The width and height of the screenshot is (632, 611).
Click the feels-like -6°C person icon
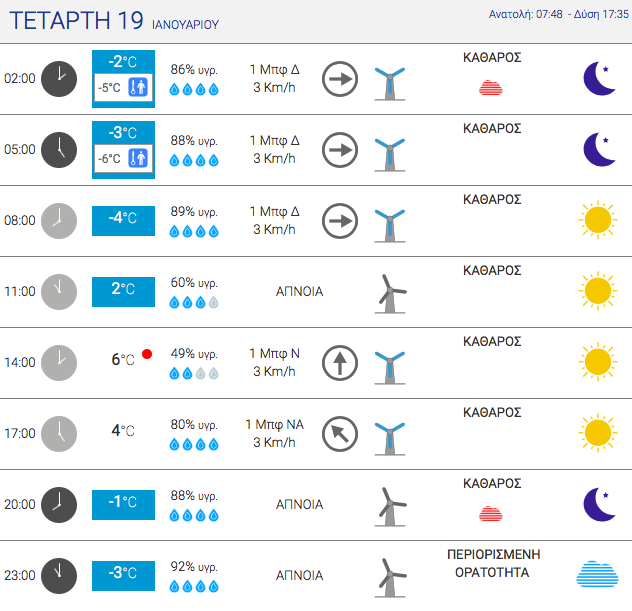138,158
